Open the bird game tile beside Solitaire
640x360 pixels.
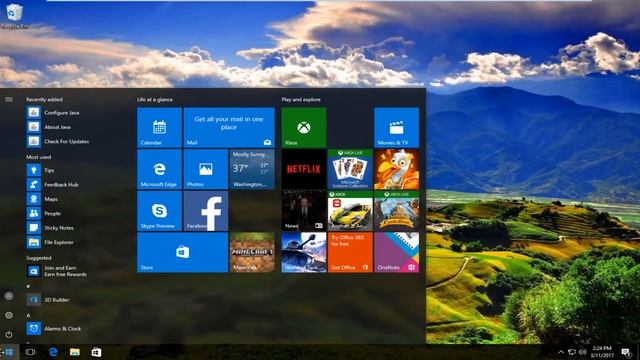pos(396,169)
